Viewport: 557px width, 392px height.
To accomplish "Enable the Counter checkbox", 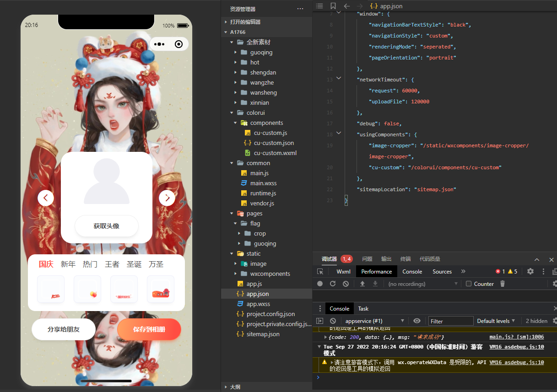I will click(469, 284).
